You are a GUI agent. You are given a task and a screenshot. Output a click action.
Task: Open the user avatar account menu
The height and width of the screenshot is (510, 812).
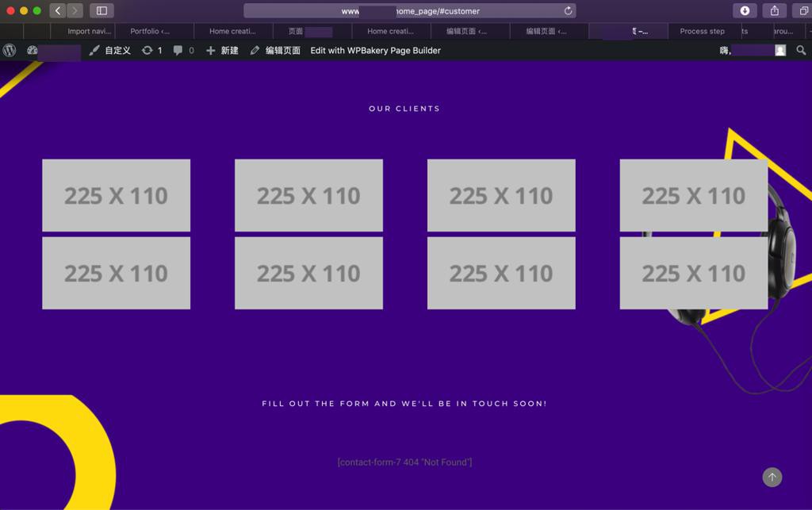click(780, 50)
